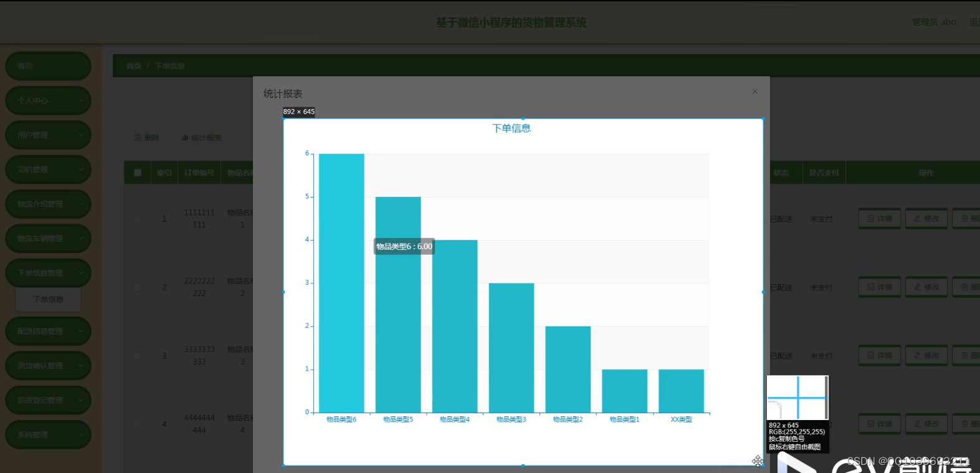Click order number 1111111111 cell
The width and height of the screenshot is (980, 473).
pyautogui.click(x=199, y=219)
